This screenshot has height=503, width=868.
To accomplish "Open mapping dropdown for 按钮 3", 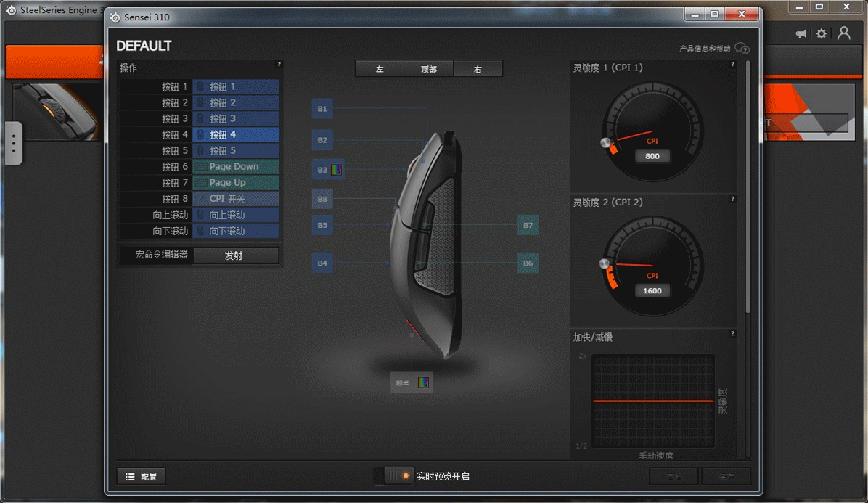I will tap(236, 119).
